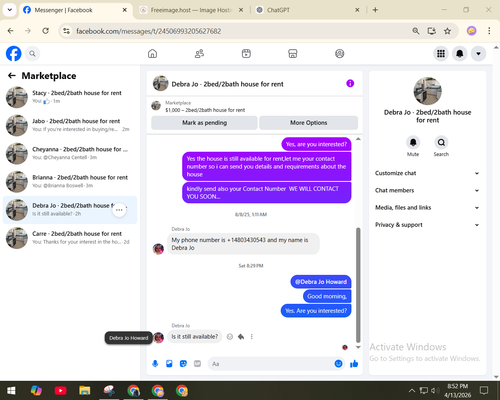Click @Debra Jo Howard mention link
This screenshot has width=500, height=400.
click(x=321, y=282)
